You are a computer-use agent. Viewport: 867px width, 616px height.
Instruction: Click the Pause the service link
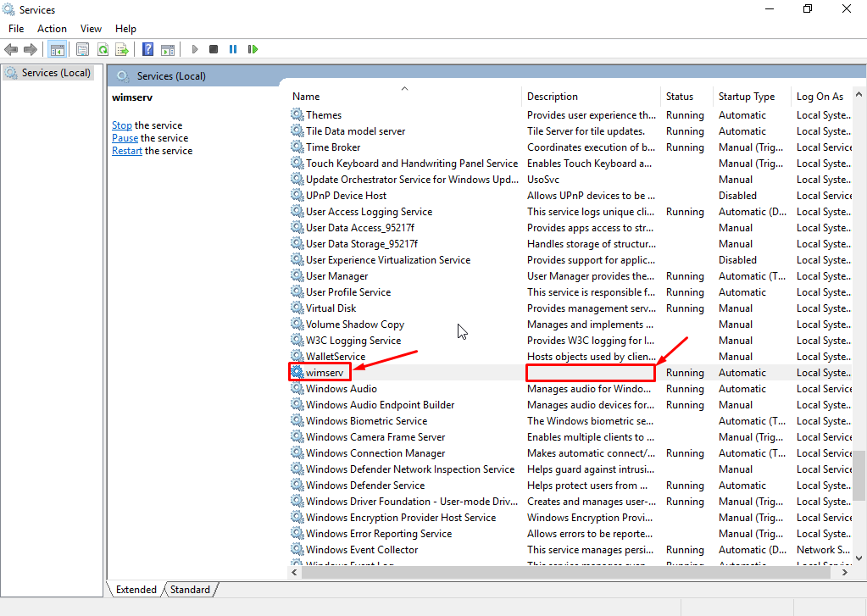click(125, 138)
